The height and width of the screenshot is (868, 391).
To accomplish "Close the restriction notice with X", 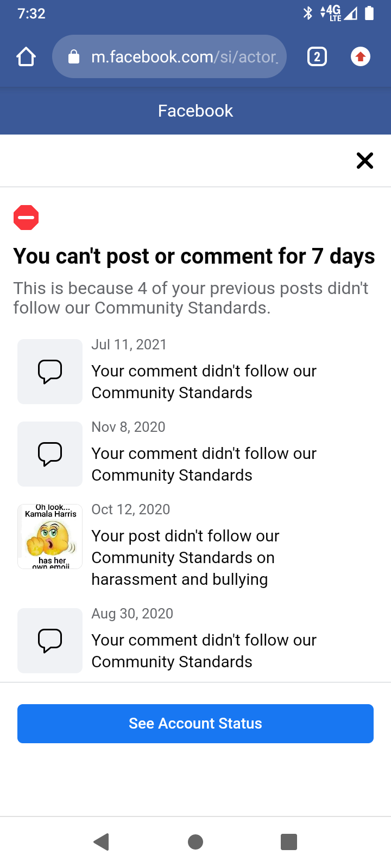I will (x=365, y=161).
